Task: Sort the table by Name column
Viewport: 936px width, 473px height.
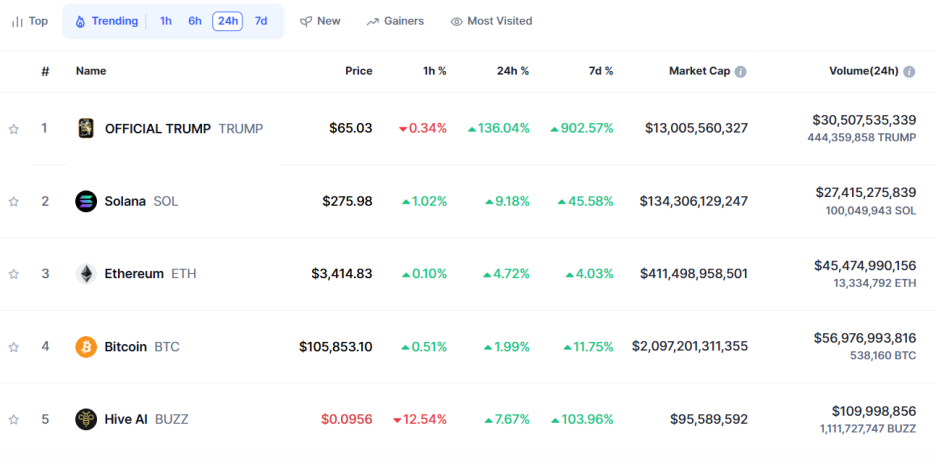Action: coord(91,71)
